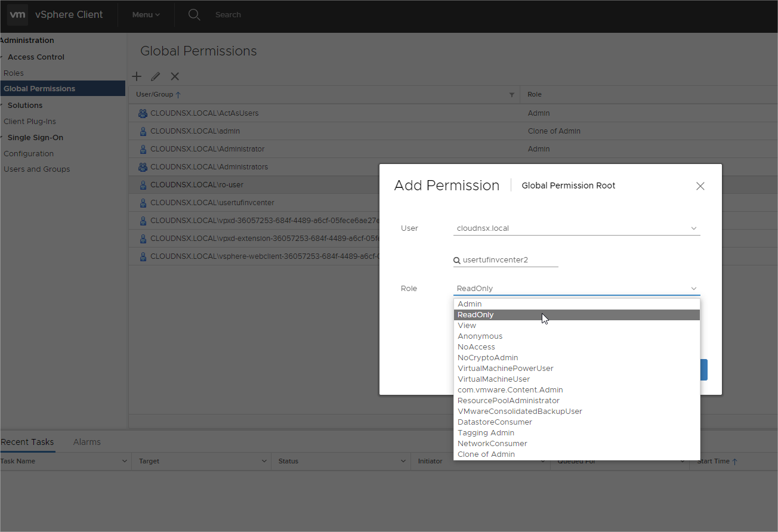The image size is (778, 532).
Task: Open Roles in sidebar
Action: click(14, 73)
